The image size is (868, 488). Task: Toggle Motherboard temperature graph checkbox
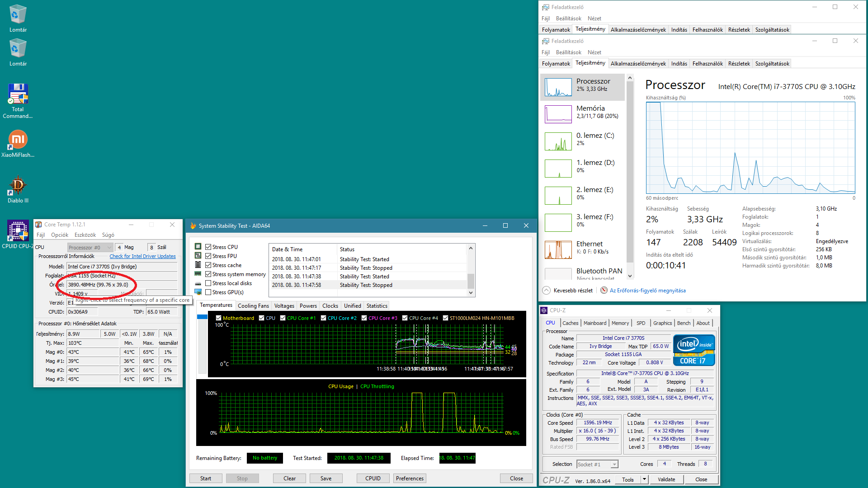[219, 318]
